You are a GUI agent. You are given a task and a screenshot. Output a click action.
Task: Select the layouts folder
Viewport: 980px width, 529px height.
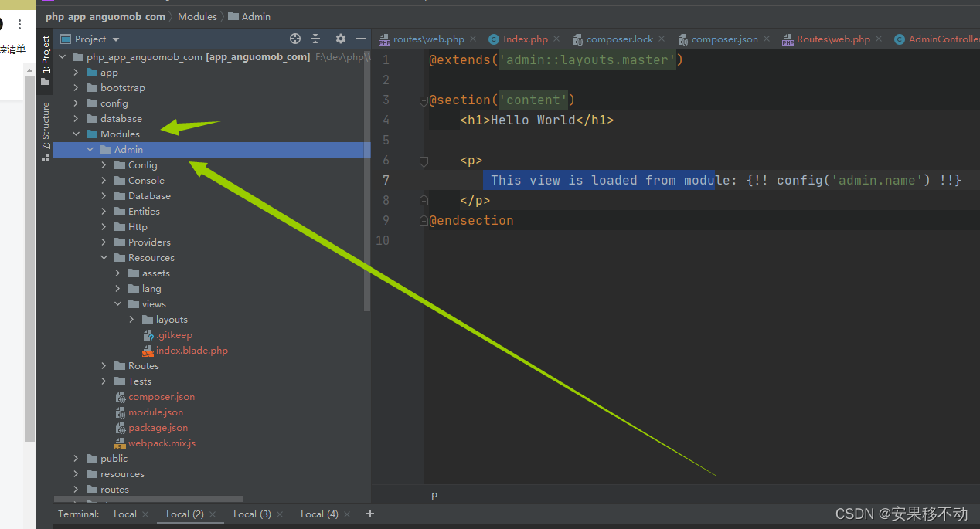172,320
